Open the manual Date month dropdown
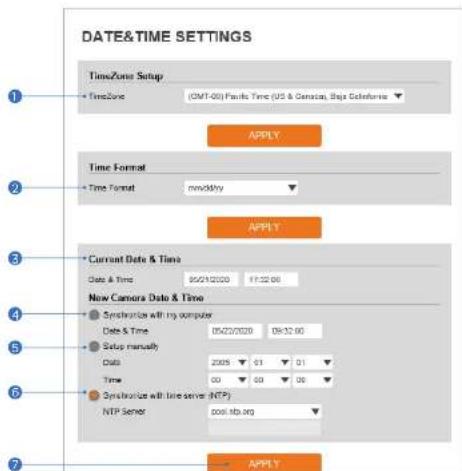This screenshot has width=462, height=471. [x=270, y=362]
